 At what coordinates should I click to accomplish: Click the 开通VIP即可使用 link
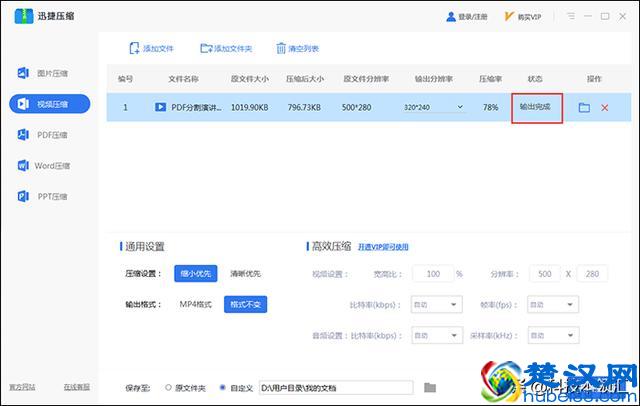tap(383, 247)
